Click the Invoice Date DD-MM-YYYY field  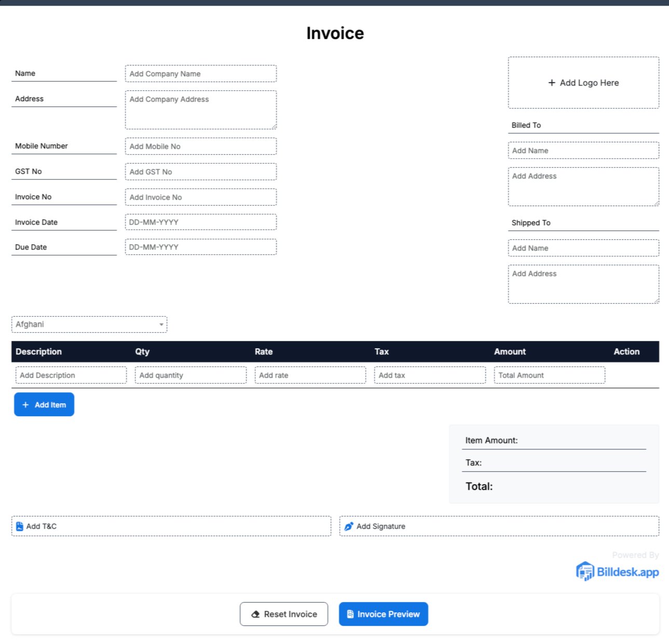pyautogui.click(x=201, y=222)
